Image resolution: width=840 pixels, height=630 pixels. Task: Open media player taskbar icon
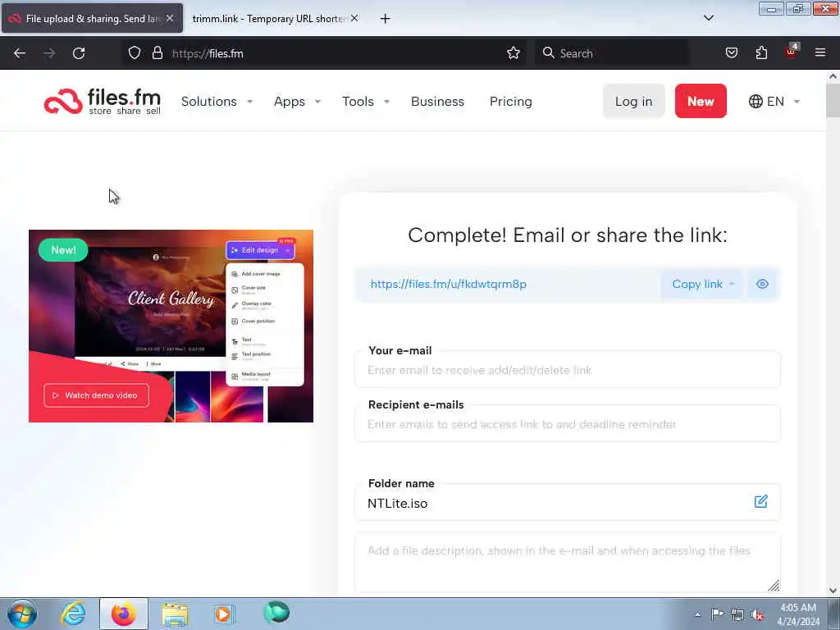(x=225, y=614)
